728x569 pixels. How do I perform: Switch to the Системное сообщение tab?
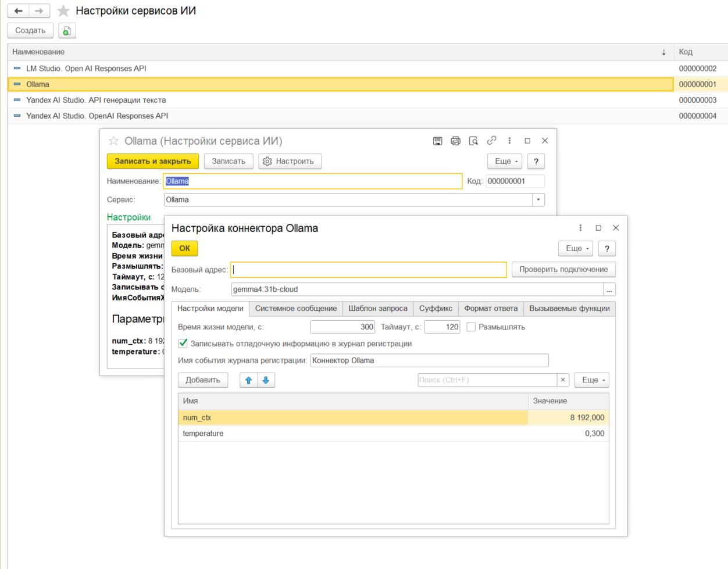tap(296, 309)
